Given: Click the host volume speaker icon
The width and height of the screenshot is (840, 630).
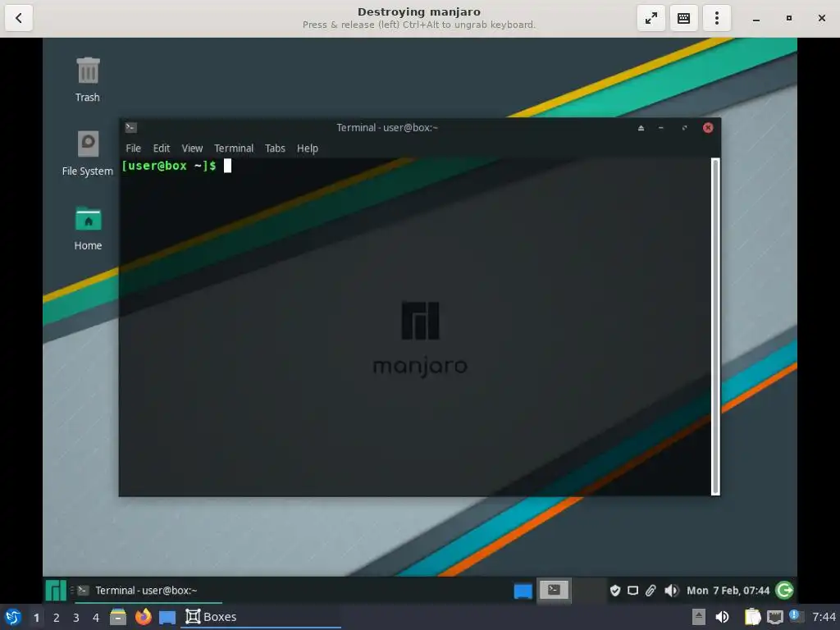Looking at the screenshot, I should (722, 617).
